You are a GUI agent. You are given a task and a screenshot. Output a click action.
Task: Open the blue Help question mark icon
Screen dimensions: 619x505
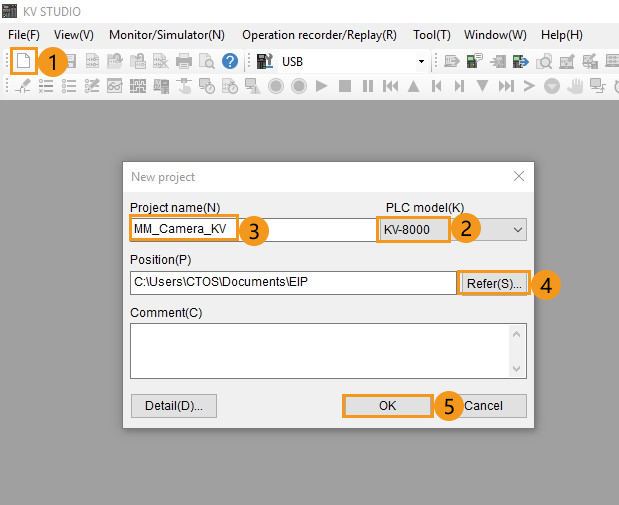click(230, 61)
